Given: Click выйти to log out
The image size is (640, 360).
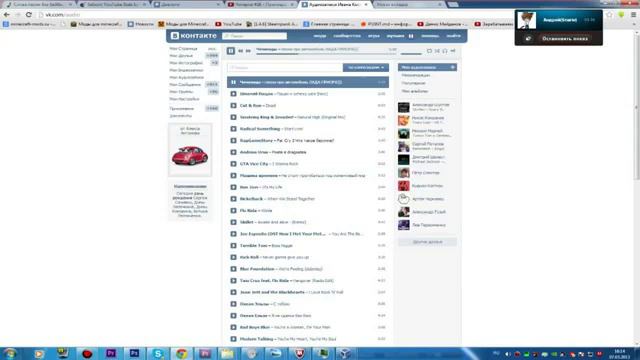Looking at the screenshot, I should coord(453,36).
